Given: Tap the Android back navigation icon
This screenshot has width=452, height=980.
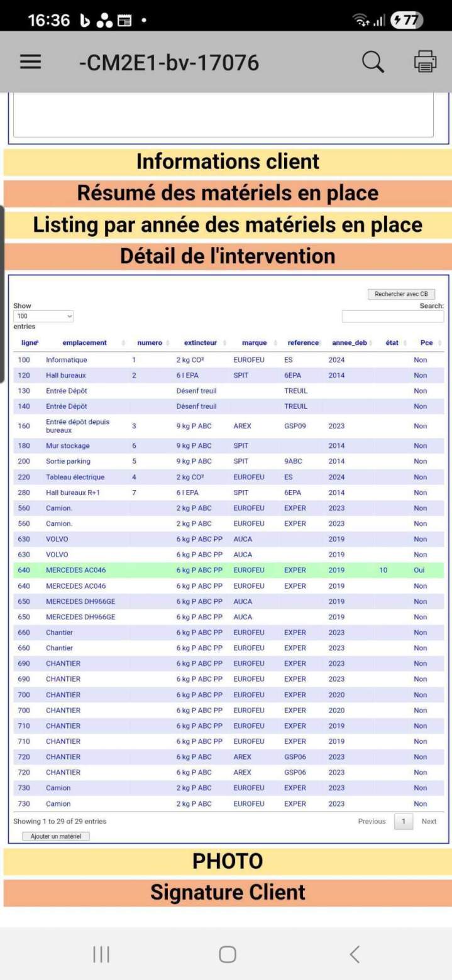Looking at the screenshot, I should 355,954.
